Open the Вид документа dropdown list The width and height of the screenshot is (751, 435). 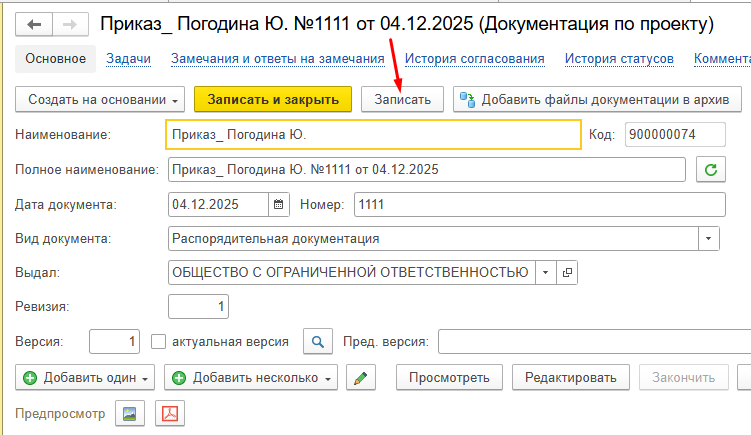pos(709,238)
